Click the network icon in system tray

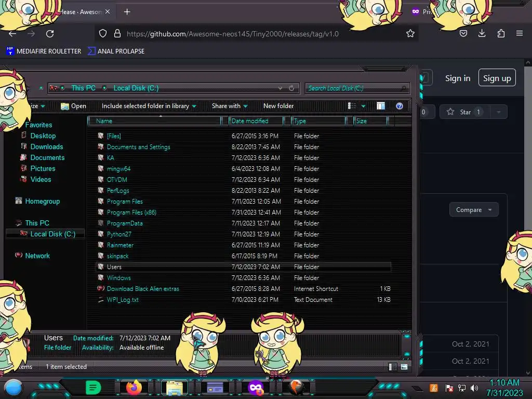pyautogui.click(x=462, y=388)
